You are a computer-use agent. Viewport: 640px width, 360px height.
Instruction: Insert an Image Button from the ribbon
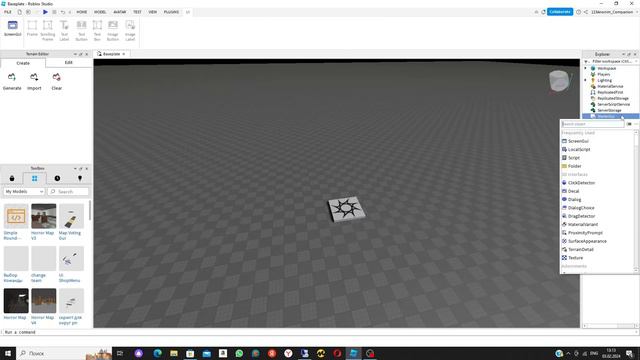tap(113, 30)
